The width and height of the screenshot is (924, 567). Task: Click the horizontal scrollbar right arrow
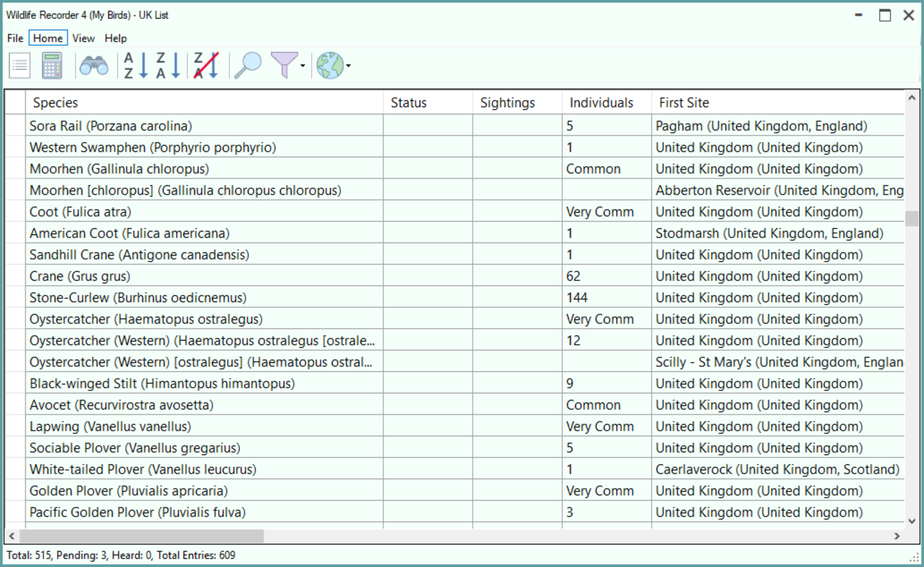click(897, 536)
